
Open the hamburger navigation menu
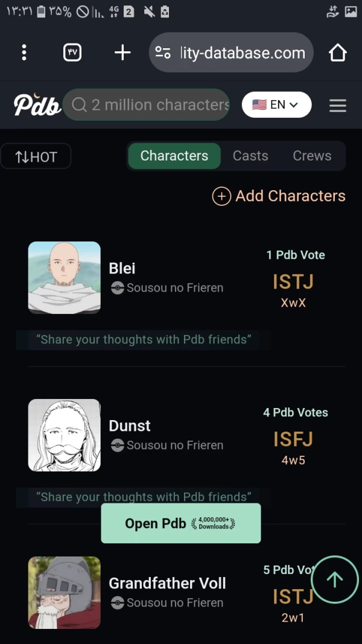click(x=338, y=106)
